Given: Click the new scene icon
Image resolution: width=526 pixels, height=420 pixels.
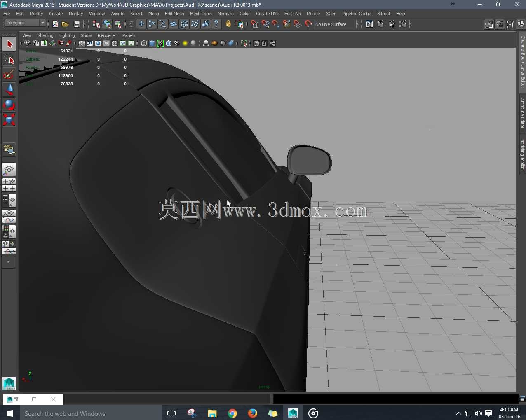Looking at the screenshot, I should pos(55,24).
